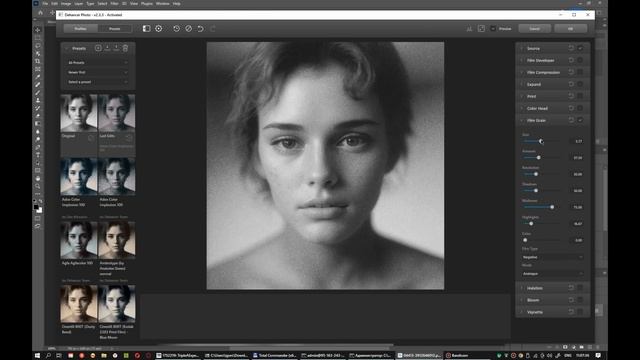Delete preset with the trash icon

click(x=125, y=48)
